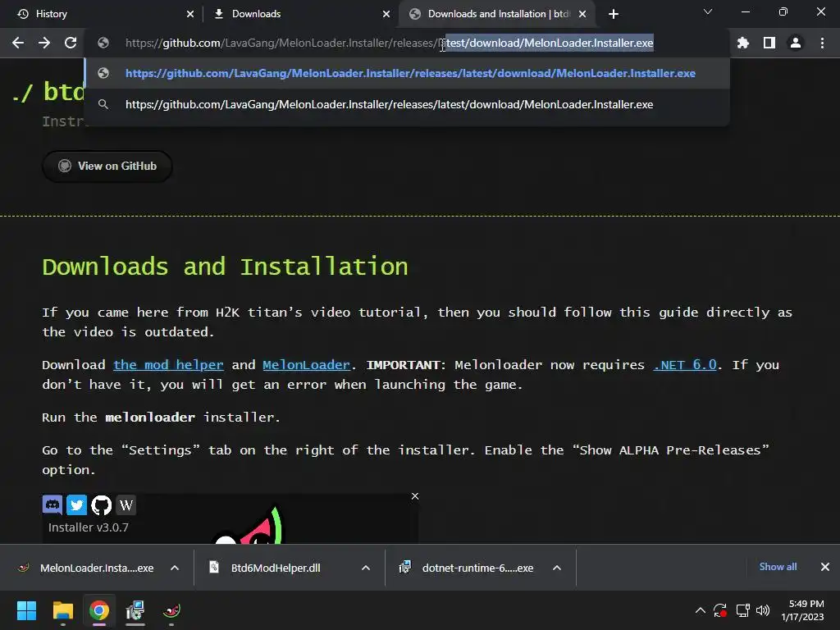Click Wiki W icon in installer image

pos(126,504)
